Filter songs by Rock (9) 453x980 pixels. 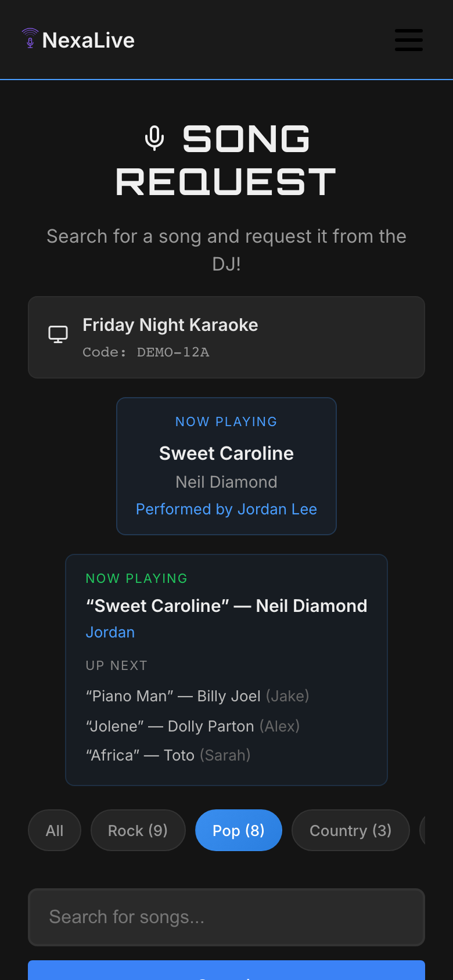click(x=138, y=830)
